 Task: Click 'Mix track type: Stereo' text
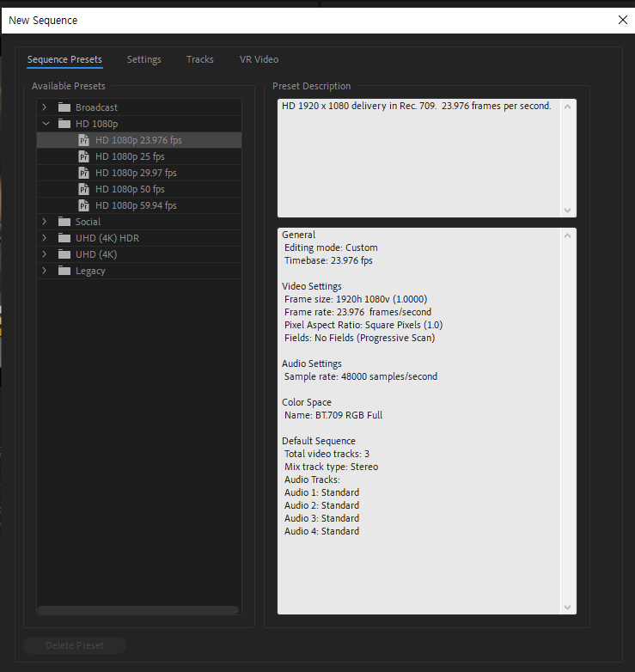click(x=331, y=467)
